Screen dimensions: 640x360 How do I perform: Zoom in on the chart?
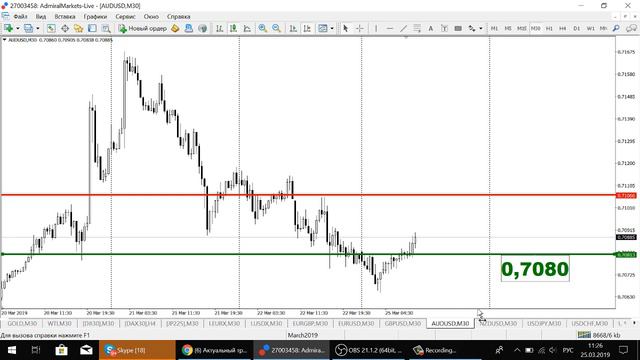point(262,28)
